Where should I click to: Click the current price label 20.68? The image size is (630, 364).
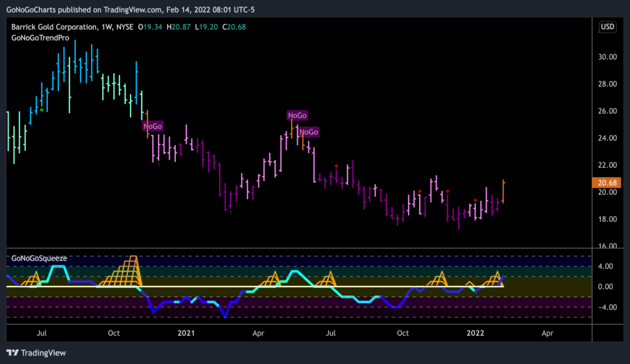click(x=607, y=183)
